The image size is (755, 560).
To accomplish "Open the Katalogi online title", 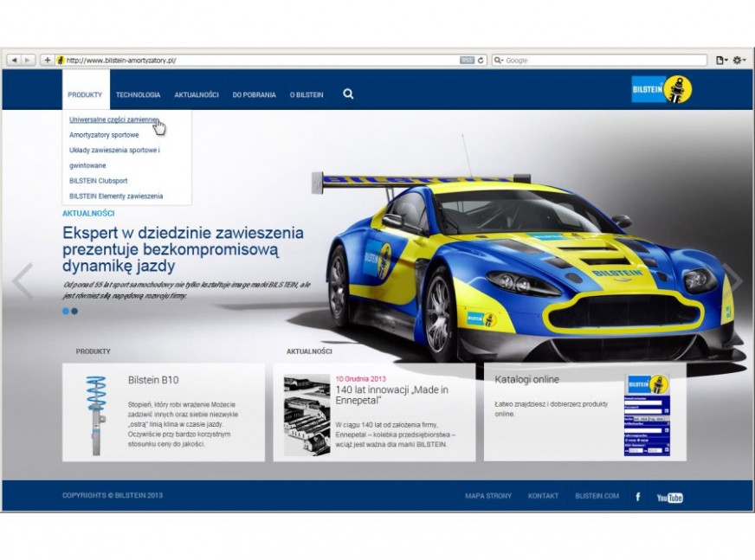I will [x=526, y=379].
